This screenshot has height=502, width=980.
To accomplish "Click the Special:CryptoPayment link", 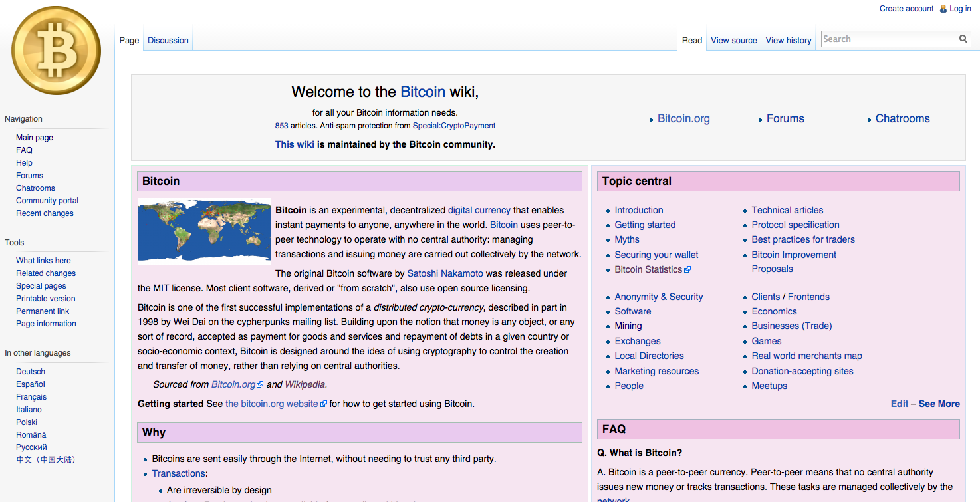I will pos(454,126).
